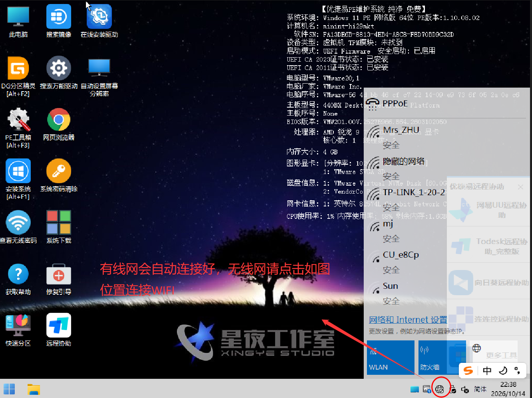Switch Sogou input mode via 中 button

(x=487, y=370)
